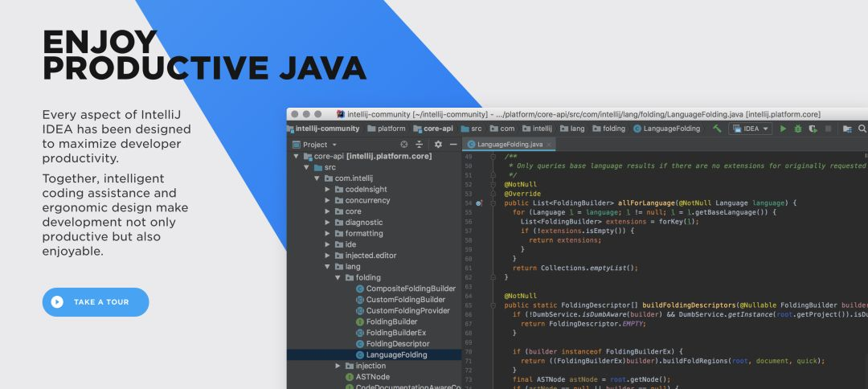
Task: Click the green hammer Build Project icon
Action: click(717, 129)
